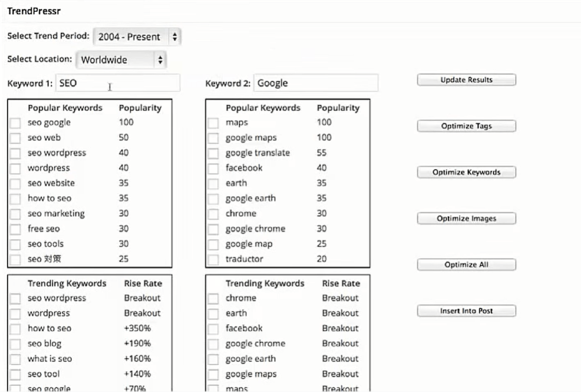Click the 'TrendPressr' title text
Screen dimensions: 581x392
34,11
